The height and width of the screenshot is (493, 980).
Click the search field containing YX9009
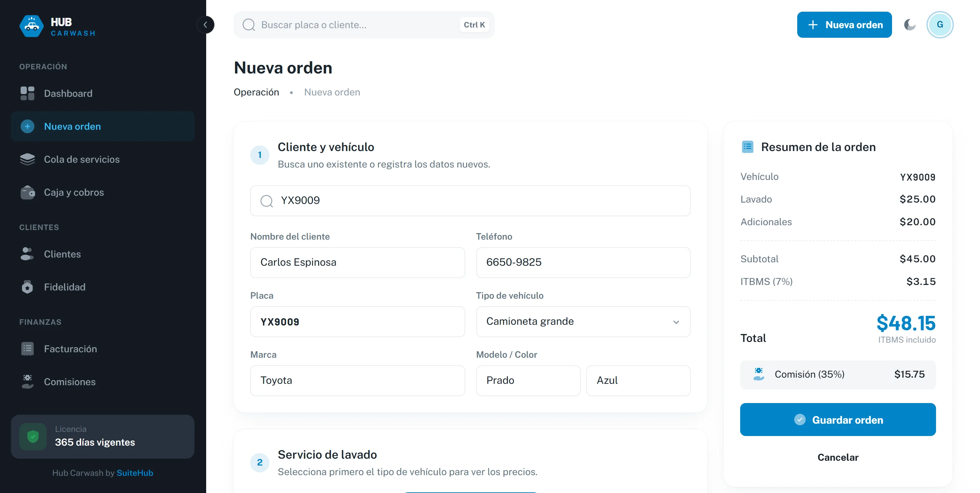(470, 201)
